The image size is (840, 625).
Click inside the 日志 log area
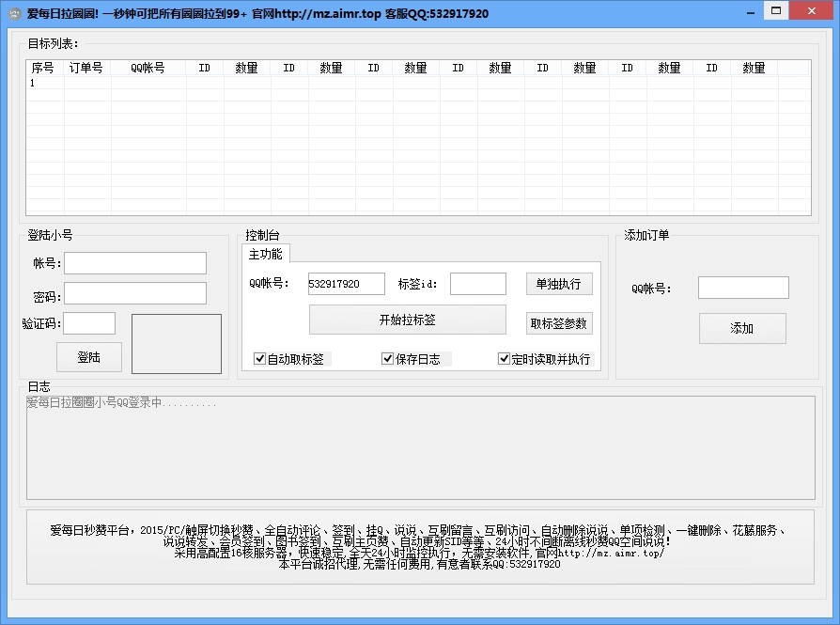coord(419,446)
